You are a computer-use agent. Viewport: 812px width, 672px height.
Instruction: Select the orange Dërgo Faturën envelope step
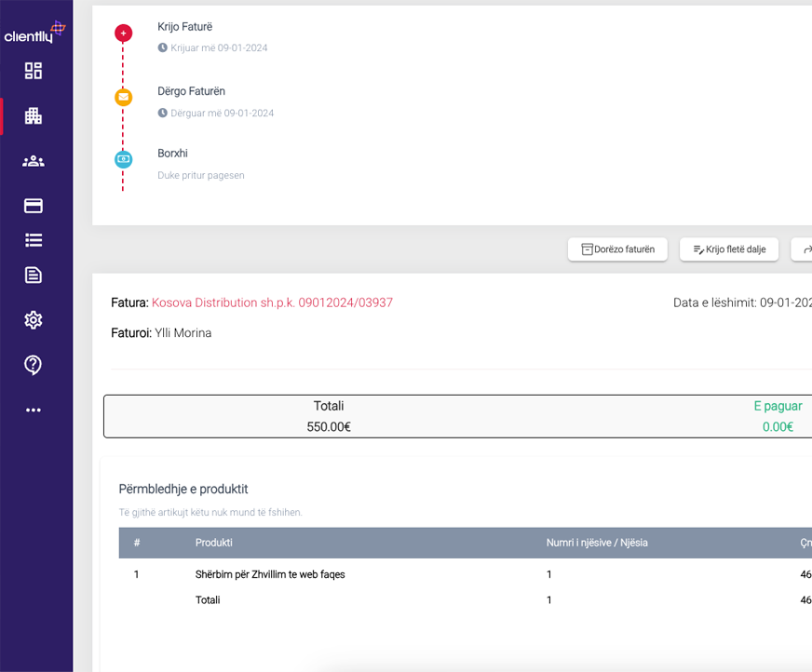point(123,97)
